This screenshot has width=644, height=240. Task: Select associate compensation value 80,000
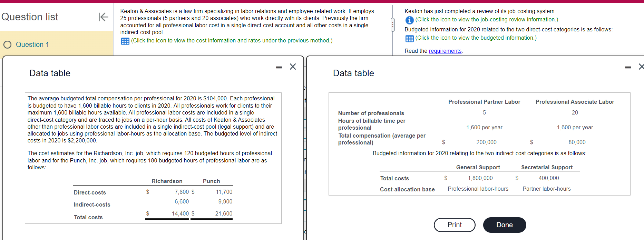[x=577, y=142]
